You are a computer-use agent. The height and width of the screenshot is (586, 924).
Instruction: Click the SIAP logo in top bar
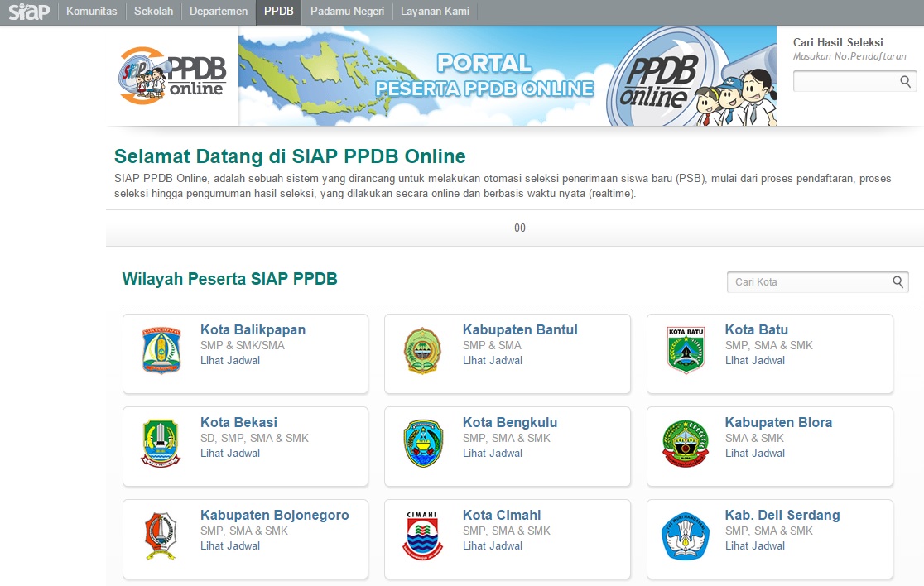coord(29,12)
